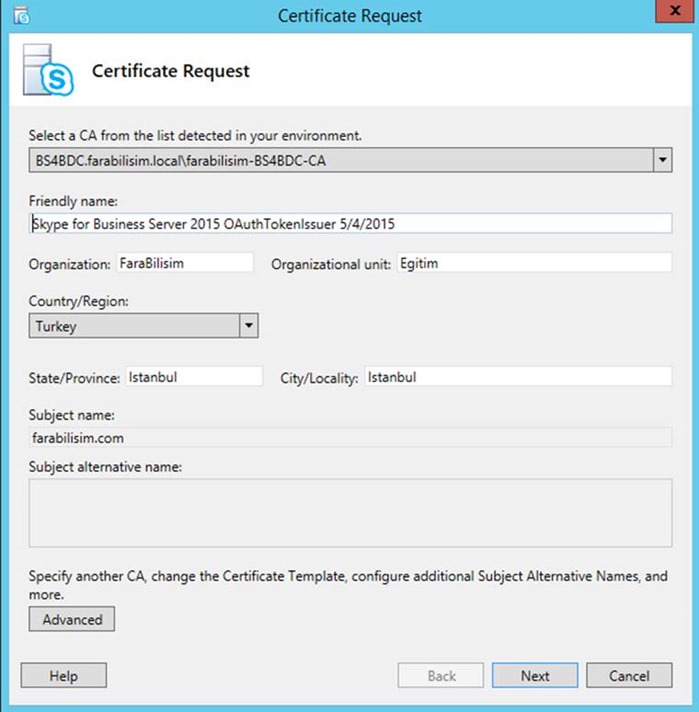This screenshot has width=699, height=712.
Task: Click the 'Select a CA from the list' label
Action: [x=195, y=135]
